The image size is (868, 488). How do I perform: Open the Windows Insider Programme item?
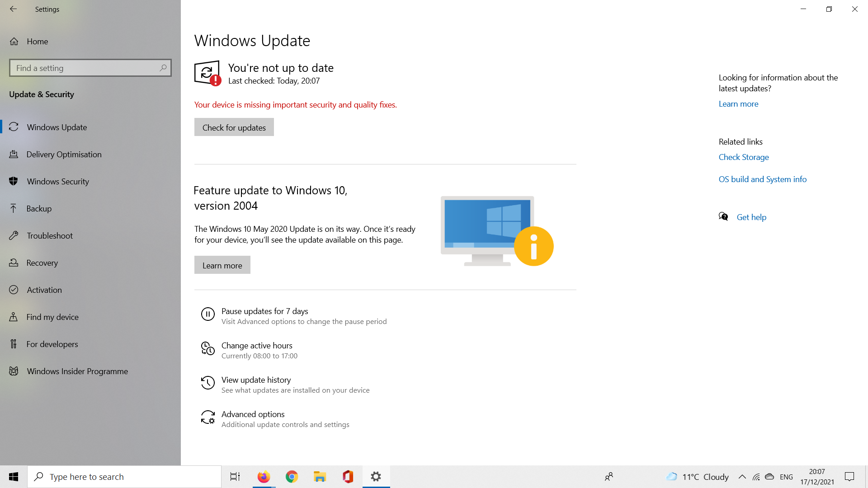click(x=77, y=371)
